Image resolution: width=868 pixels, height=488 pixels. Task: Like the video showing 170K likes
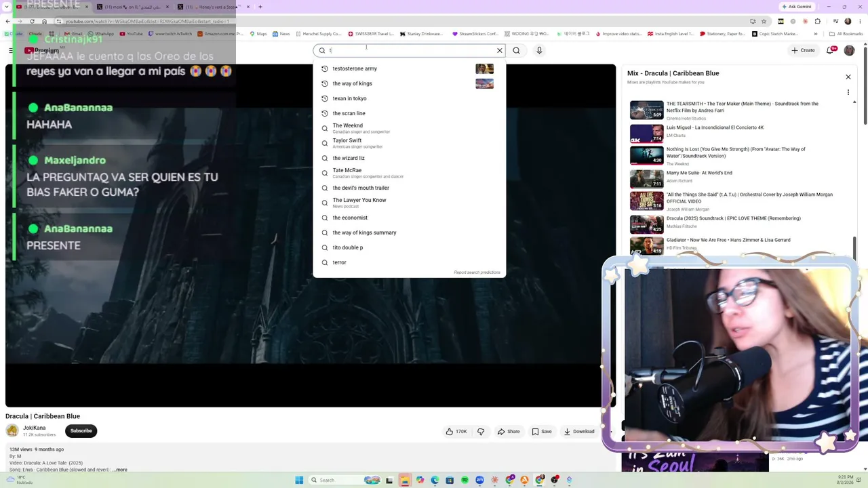pyautogui.click(x=456, y=432)
